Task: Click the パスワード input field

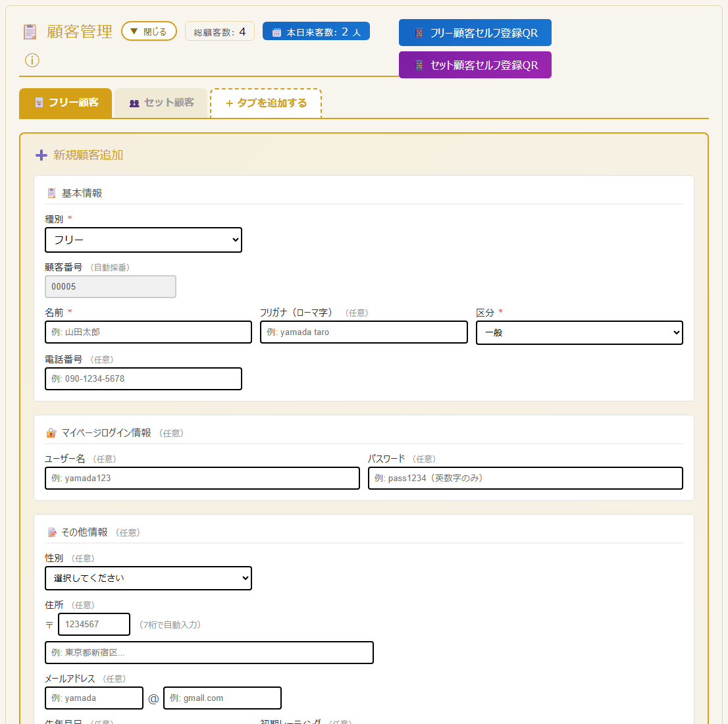Action: tap(525, 478)
